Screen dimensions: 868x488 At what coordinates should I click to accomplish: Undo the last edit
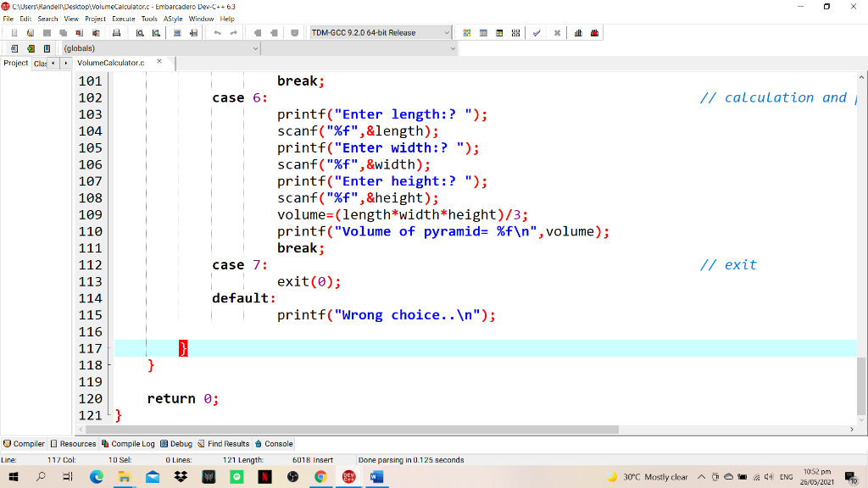[218, 33]
